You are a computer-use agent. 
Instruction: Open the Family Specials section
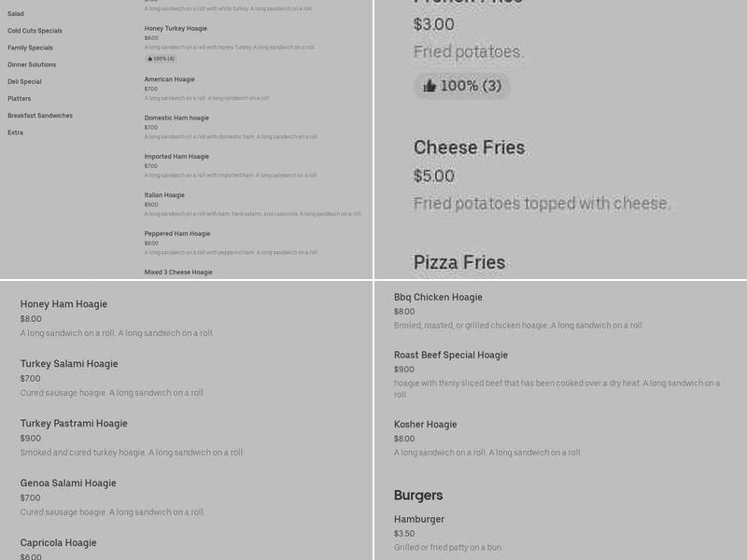pos(28,48)
